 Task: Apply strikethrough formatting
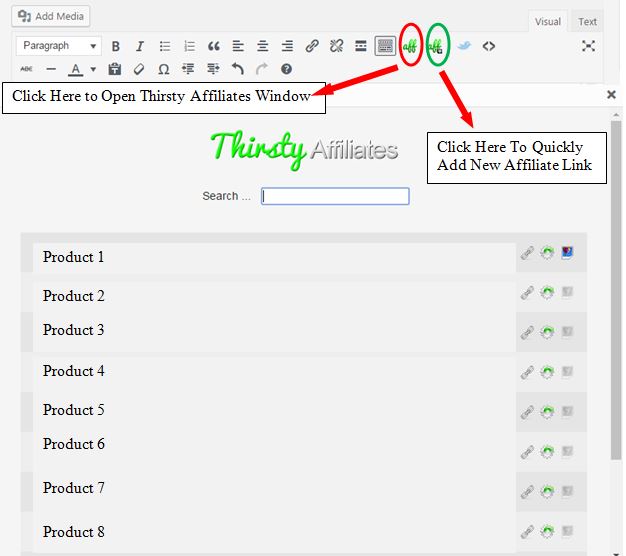26,69
